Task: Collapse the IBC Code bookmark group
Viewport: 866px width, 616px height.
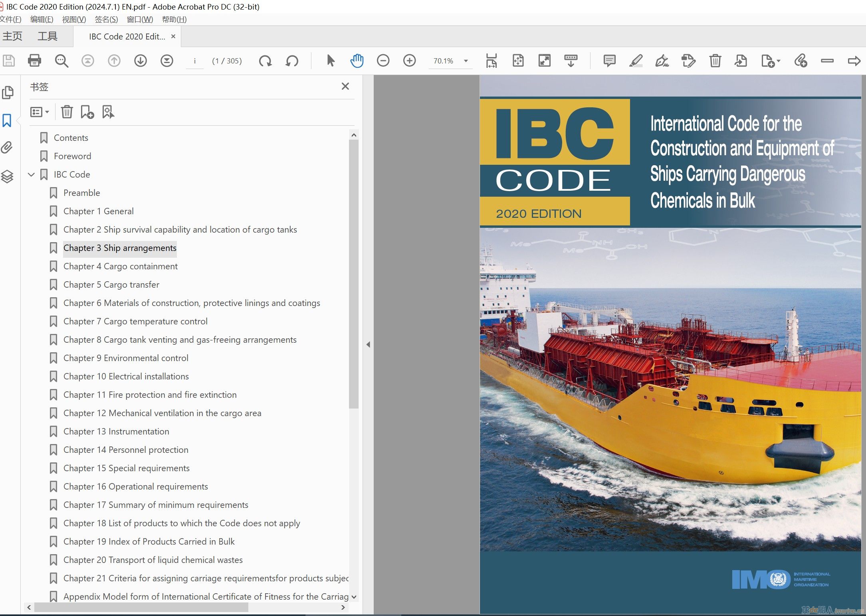Action: [32, 174]
